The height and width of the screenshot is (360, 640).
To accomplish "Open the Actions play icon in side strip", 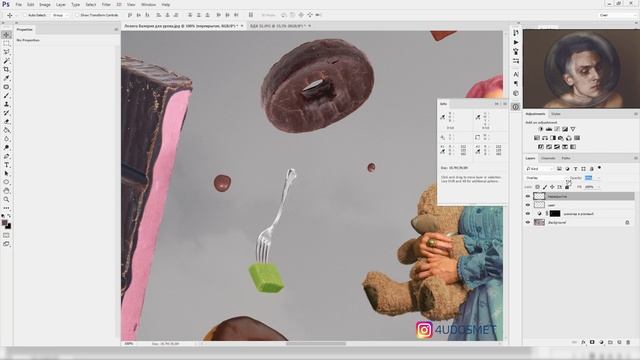I will coord(516,42).
